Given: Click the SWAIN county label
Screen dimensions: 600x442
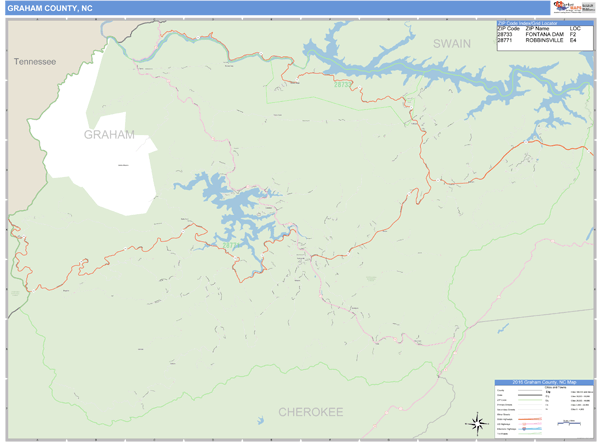Looking at the screenshot, I should tap(451, 43).
